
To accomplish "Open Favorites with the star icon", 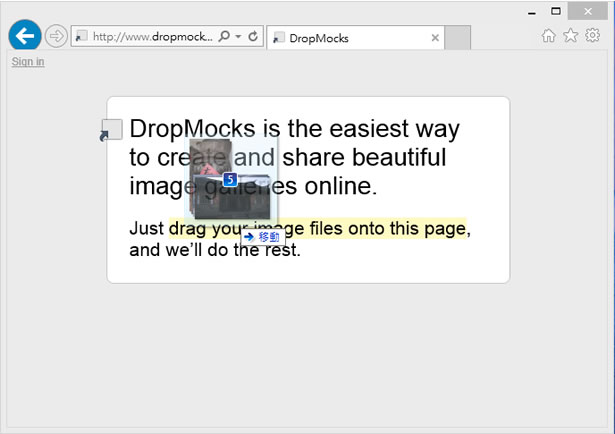I will [570, 36].
